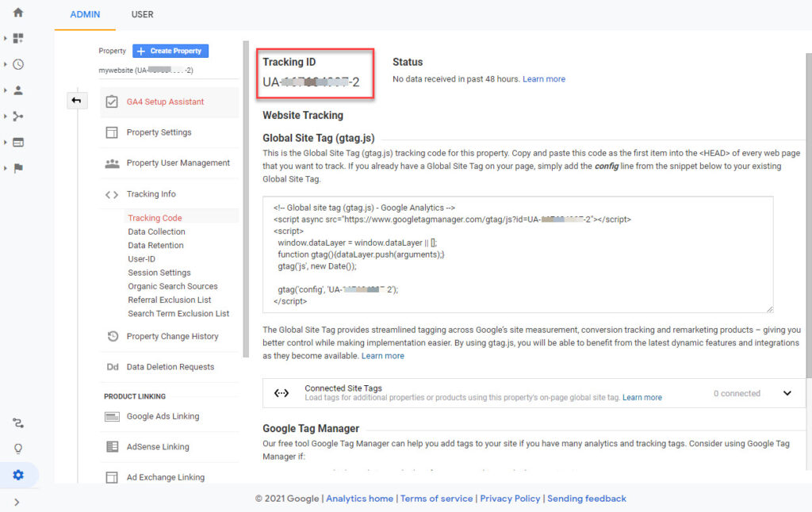Switch to the USER tab

coord(142,13)
